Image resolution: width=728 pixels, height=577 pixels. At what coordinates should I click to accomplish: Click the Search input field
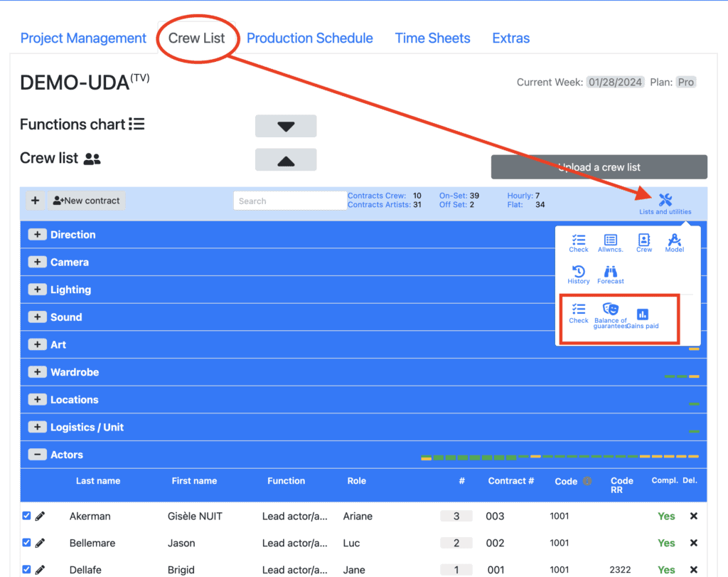(289, 201)
